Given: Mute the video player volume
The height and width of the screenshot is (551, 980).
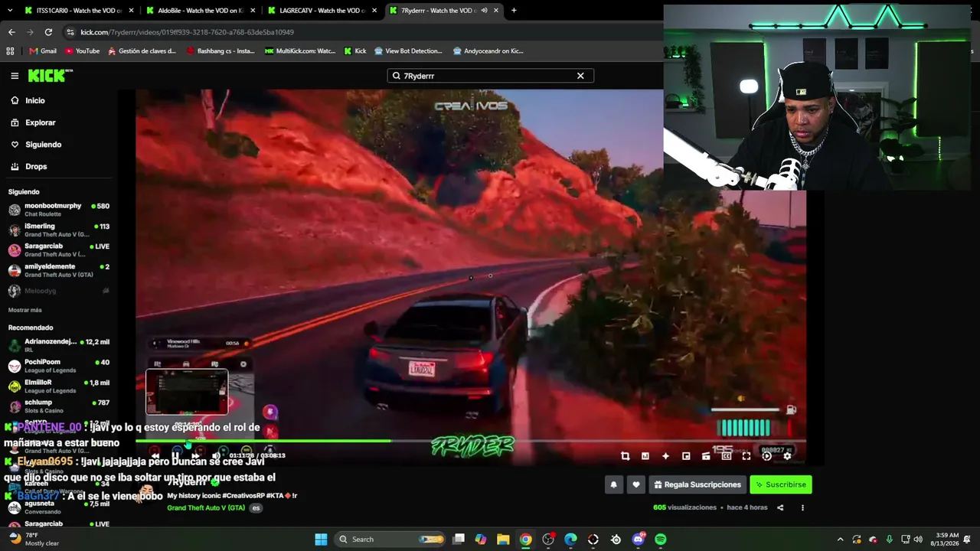Looking at the screenshot, I should tap(216, 455).
